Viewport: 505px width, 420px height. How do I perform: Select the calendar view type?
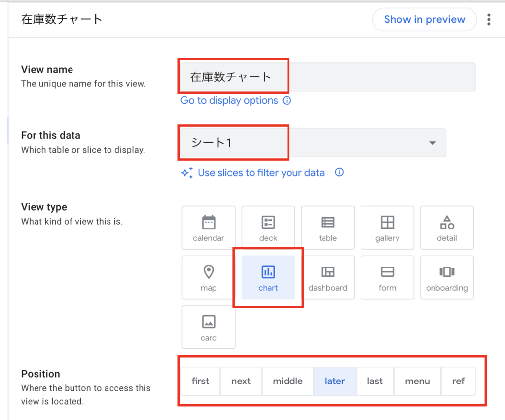point(209,228)
